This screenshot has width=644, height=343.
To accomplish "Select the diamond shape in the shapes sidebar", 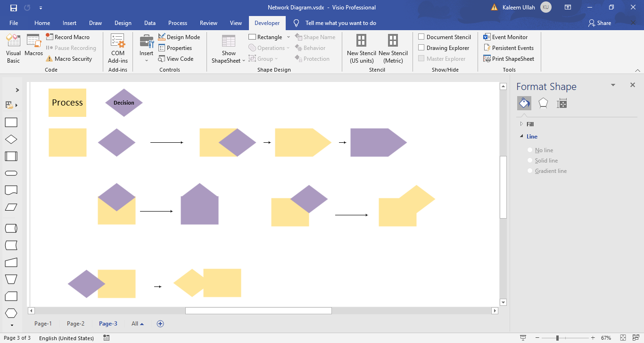I will click(x=11, y=139).
